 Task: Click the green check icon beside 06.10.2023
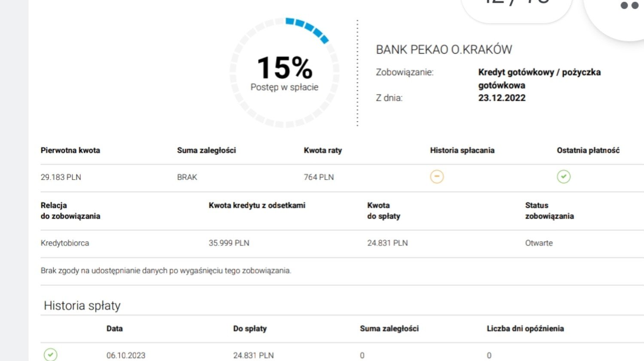(x=51, y=355)
